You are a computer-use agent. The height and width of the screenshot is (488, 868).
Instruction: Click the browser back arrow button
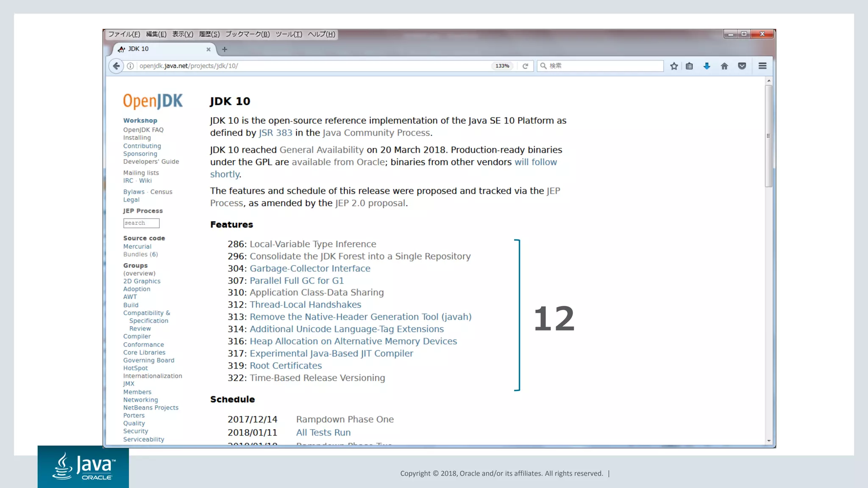point(116,66)
